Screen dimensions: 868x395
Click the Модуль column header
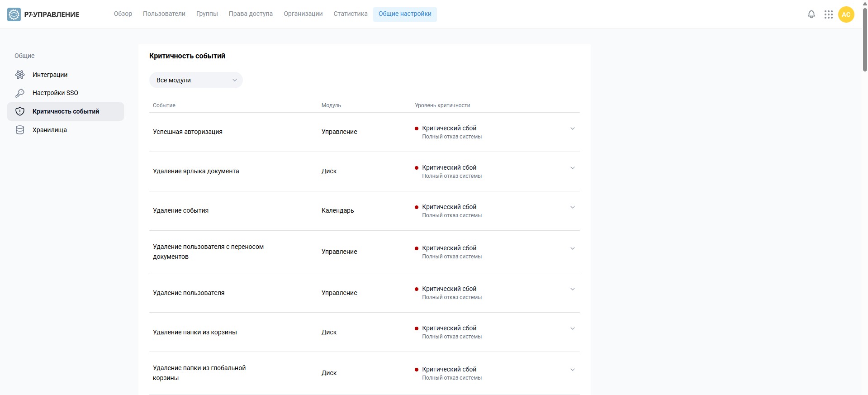(x=331, y=105)
